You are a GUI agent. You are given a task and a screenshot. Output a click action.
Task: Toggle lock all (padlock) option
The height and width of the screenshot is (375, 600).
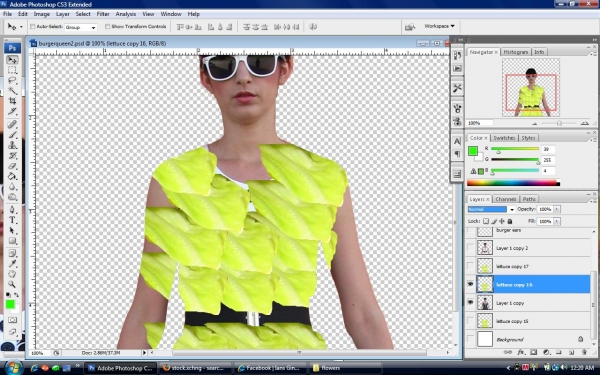tap(510, 221)
